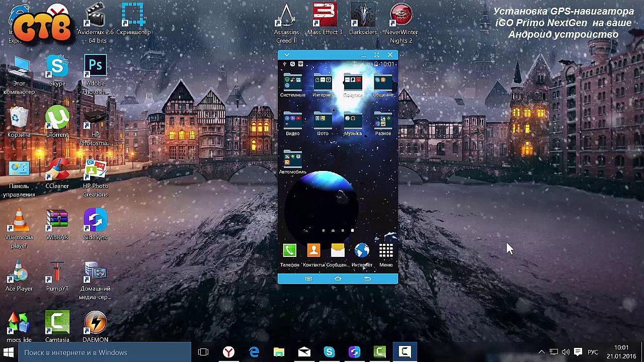Select the Панель управления desktop icon

[19, 178]
